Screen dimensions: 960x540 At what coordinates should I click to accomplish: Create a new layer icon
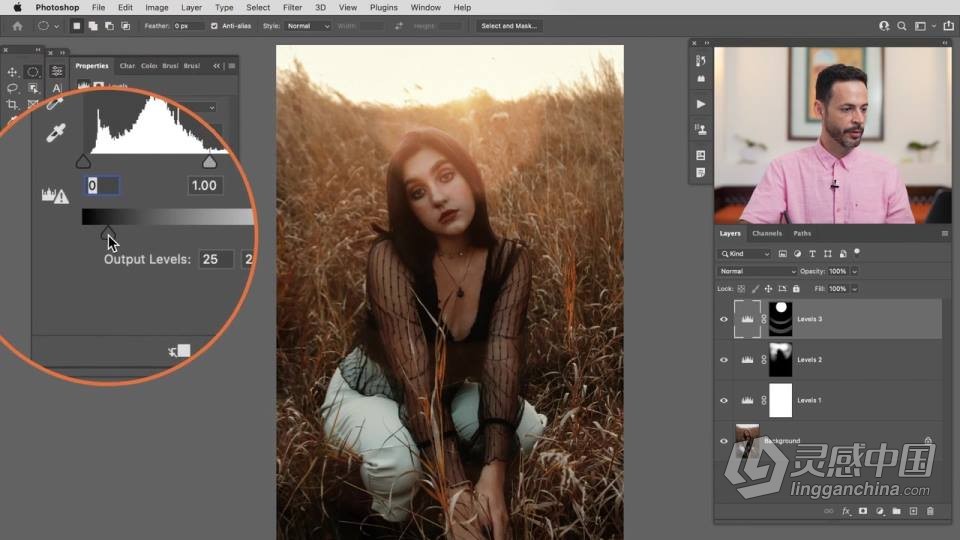coord(913,511)
